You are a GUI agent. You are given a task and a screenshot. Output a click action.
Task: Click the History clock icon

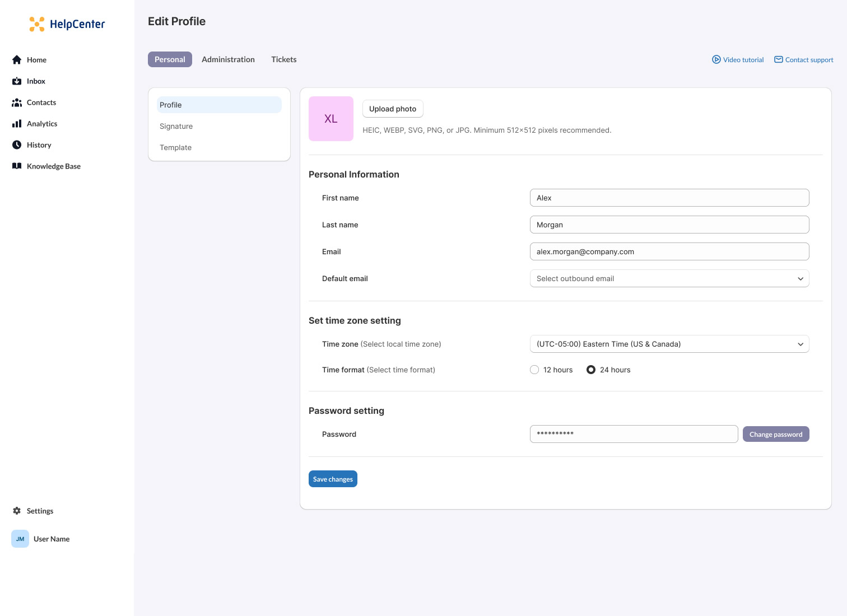point(17,145)
